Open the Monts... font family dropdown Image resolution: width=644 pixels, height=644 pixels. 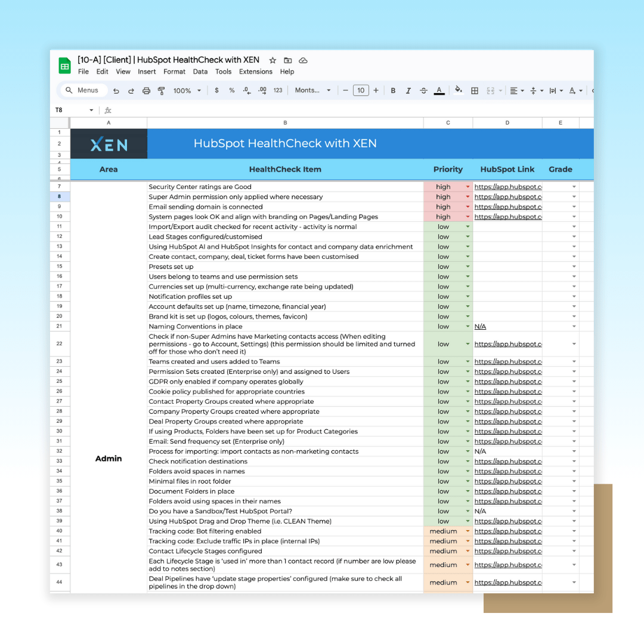click(x=312, y=91)
